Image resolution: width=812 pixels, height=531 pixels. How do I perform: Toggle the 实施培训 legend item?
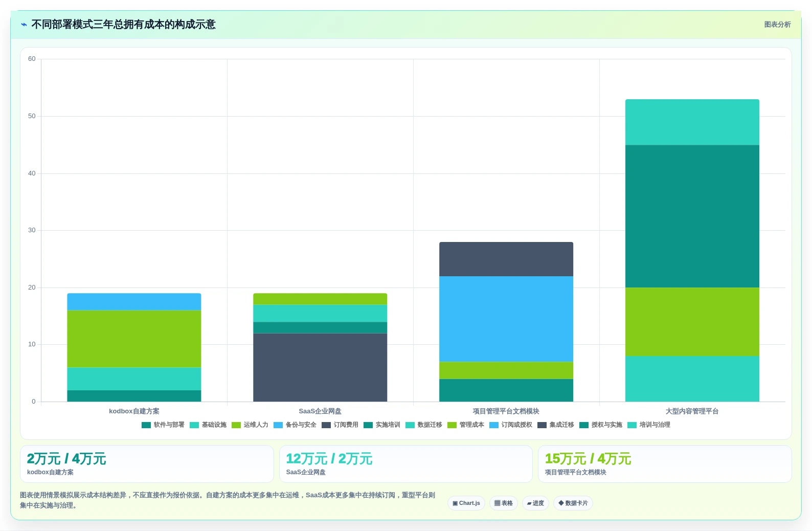[382, 425]
